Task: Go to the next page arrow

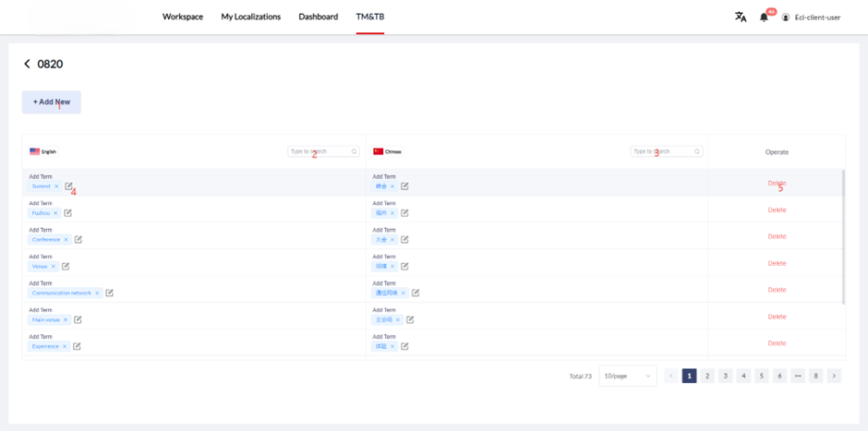Action: [x=834, y=377]
